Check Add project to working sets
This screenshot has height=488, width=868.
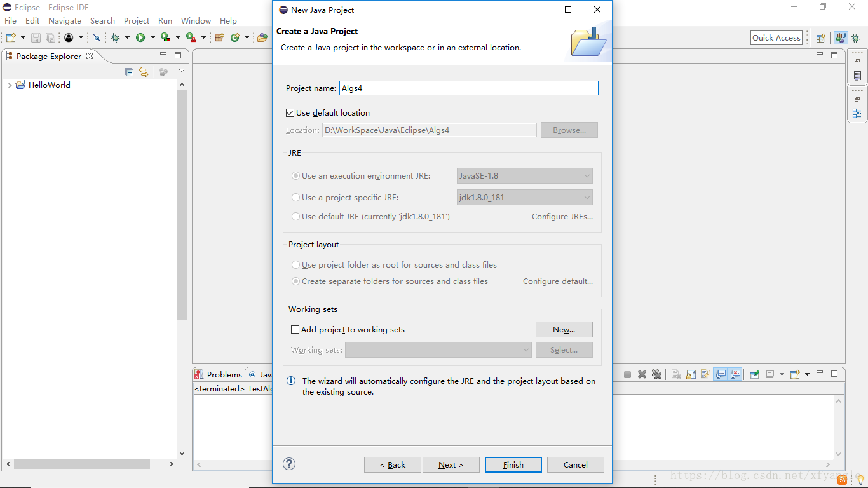pos(295,329)
